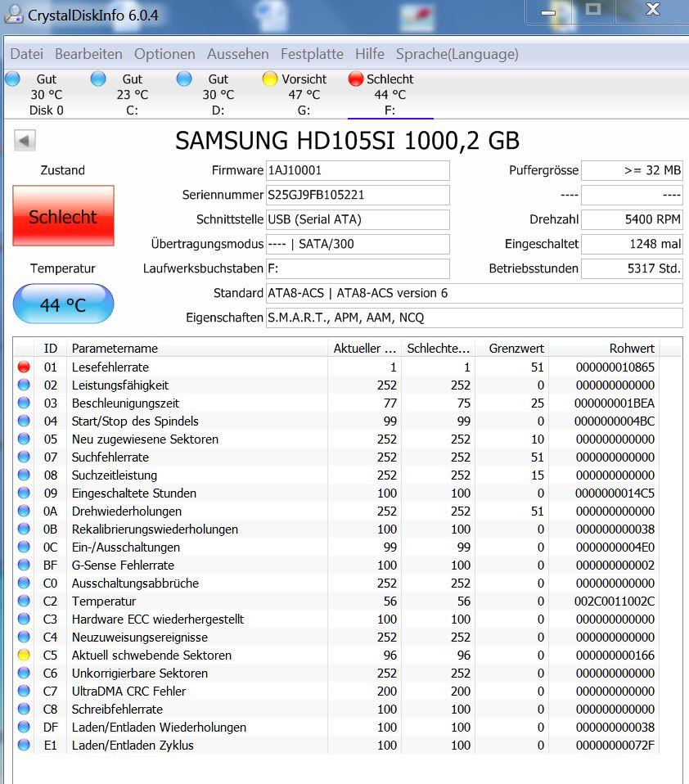
Task: Click the Laufwerksbuchstaben field
Action: (x=358, y=268)
